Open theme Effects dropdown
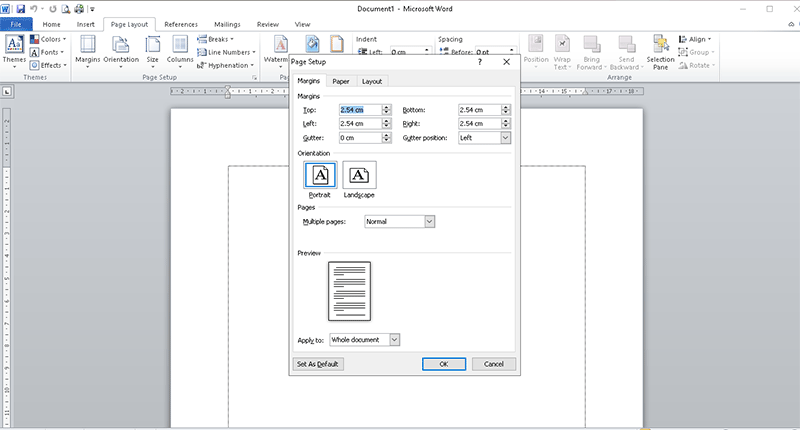This screenshot has width=800, height=430. click(48, 65)
